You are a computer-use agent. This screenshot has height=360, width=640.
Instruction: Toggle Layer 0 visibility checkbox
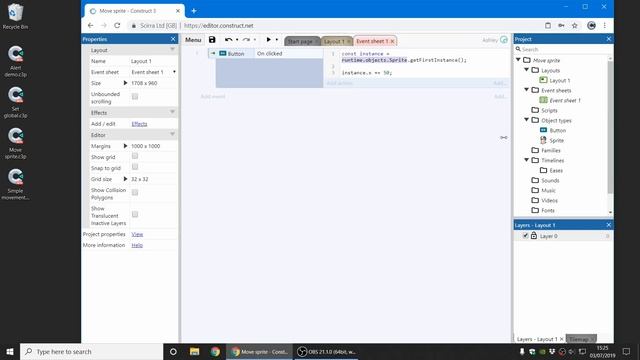(x=525, y=236)
